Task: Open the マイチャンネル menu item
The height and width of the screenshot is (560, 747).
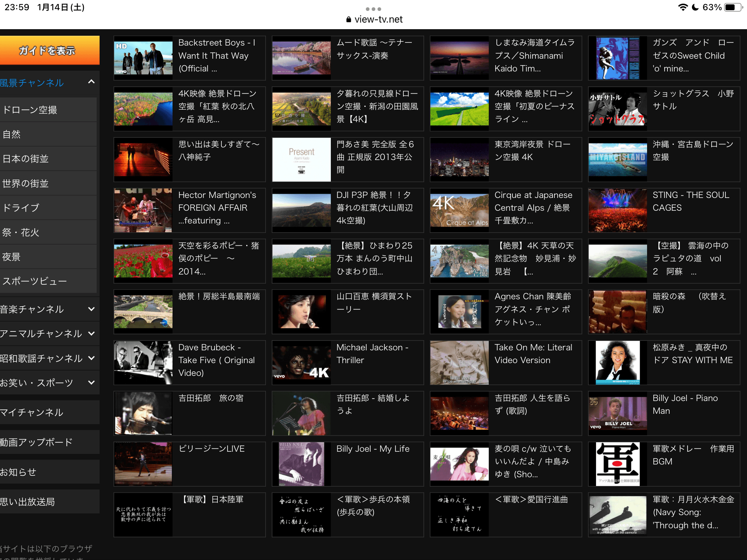Action: point(32,412)
